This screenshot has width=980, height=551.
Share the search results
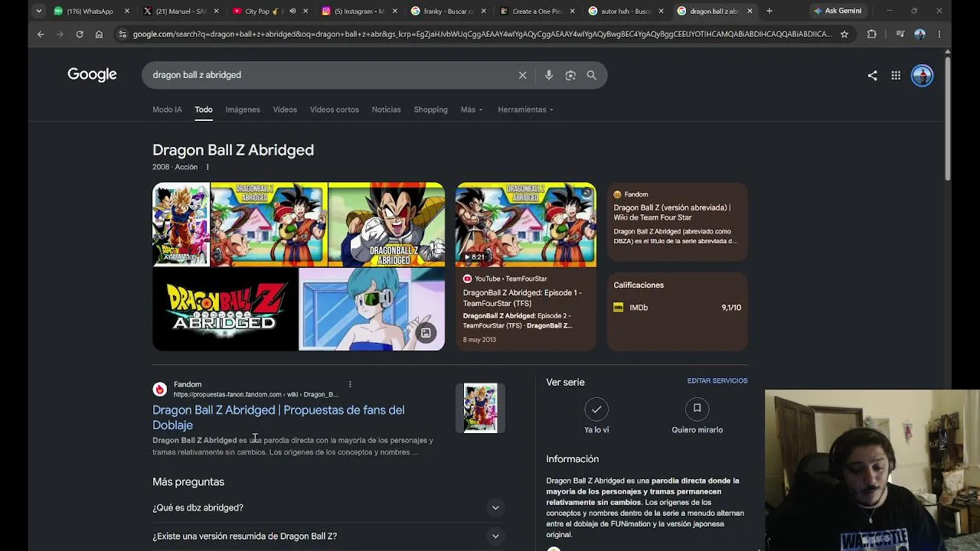872,75
